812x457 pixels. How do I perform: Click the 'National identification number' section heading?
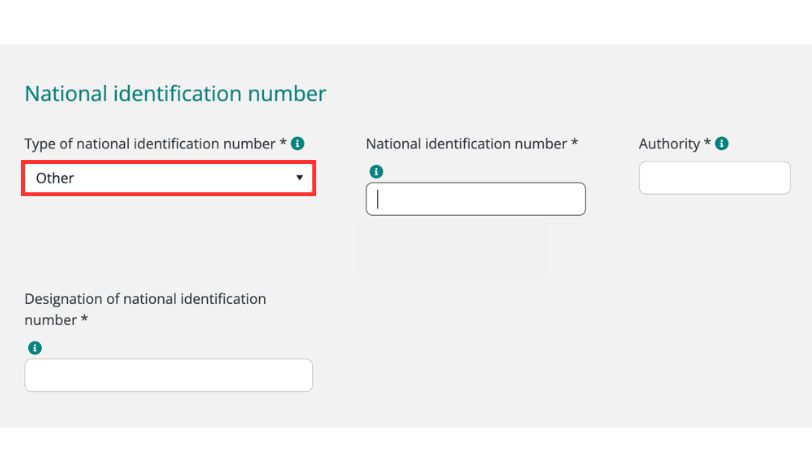(175, 94)
